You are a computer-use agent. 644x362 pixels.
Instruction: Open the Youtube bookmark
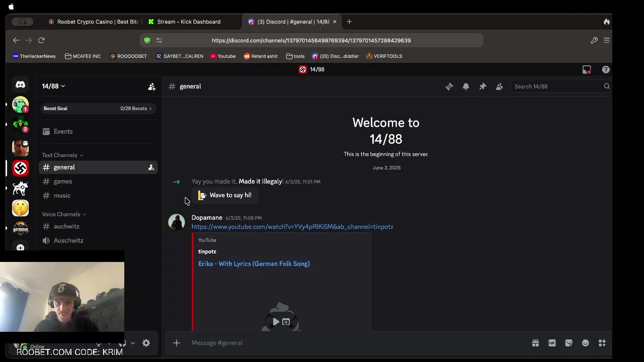click(223, 56)
